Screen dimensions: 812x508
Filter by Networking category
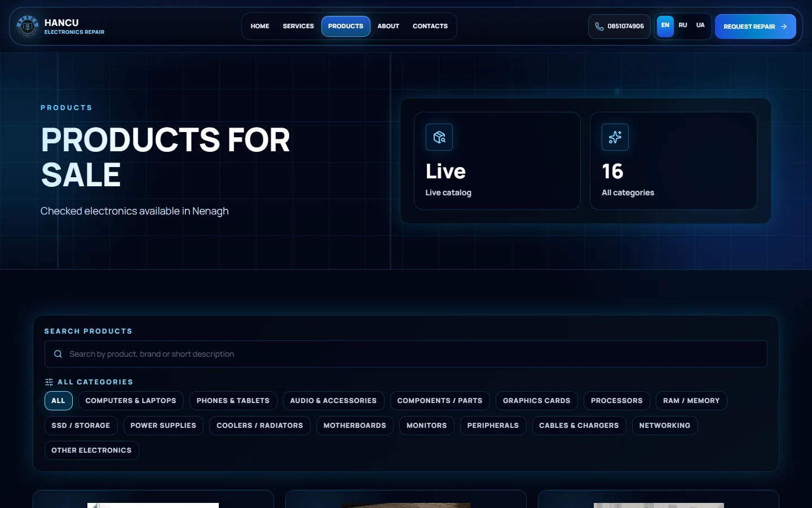pyautogui.click(x=665, y=426)
